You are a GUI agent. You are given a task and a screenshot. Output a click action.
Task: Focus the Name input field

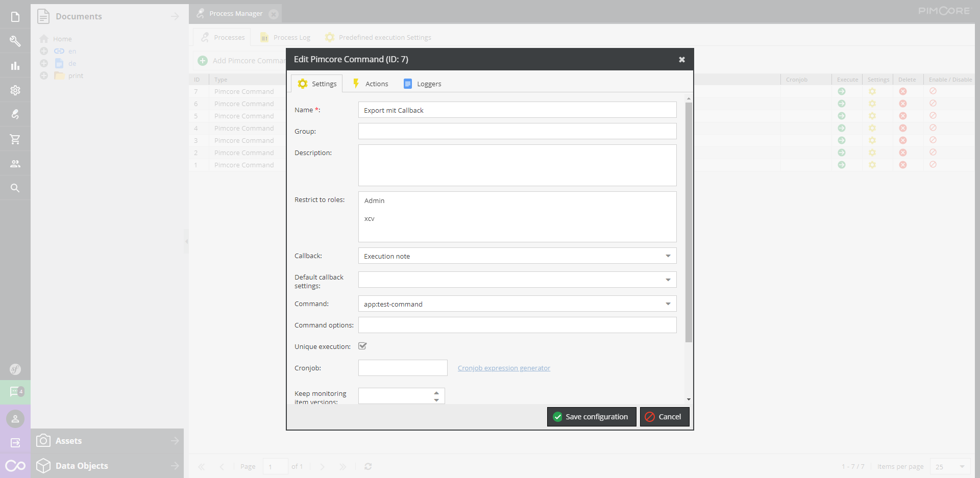pyautogui.click(x=518, y=110)
